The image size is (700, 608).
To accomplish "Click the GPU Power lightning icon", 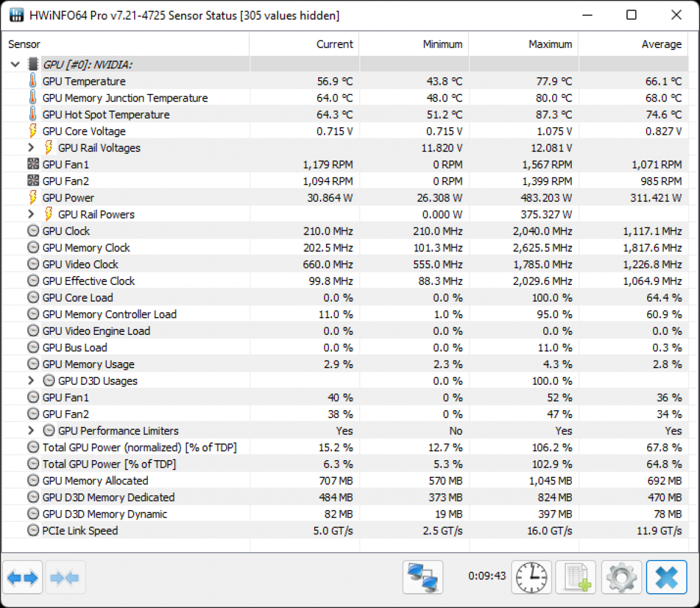I will click(33, 197).
